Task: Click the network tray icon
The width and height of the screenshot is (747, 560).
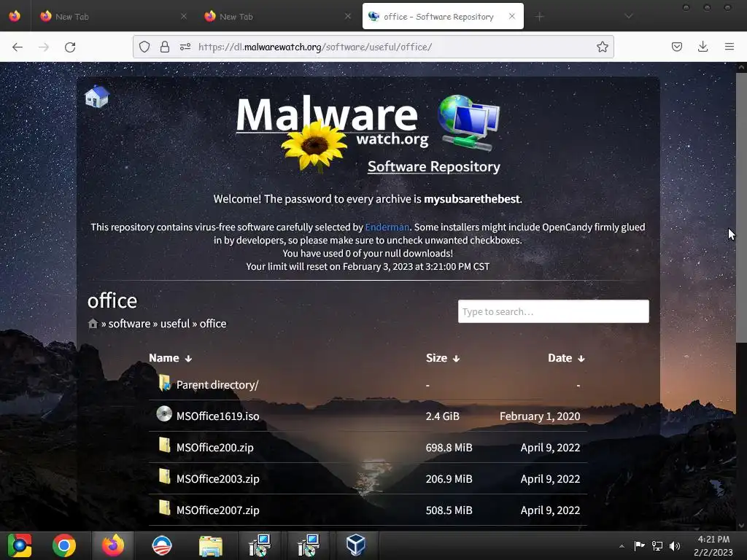Action: point(657,546)
